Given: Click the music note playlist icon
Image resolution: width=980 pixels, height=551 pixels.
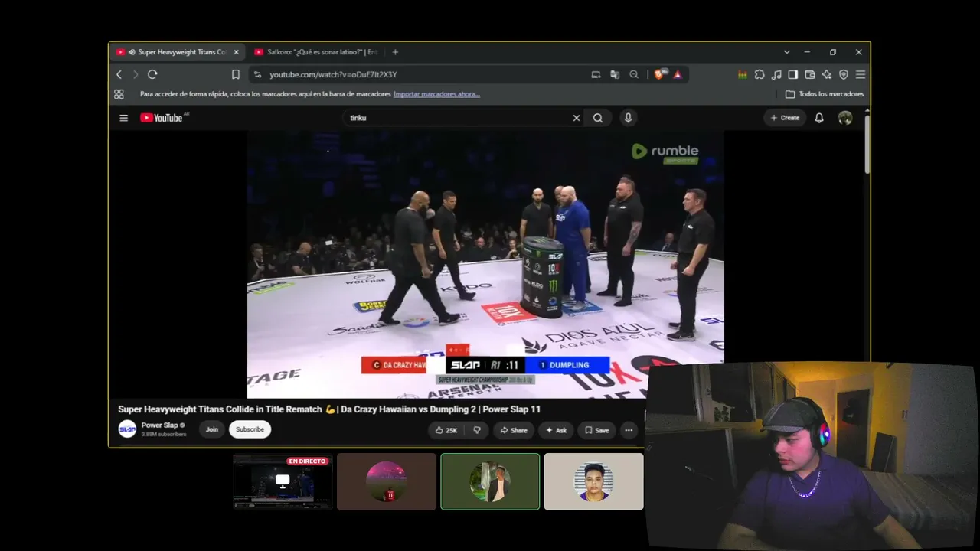Looking at the screenshot, I should point(776,74).
